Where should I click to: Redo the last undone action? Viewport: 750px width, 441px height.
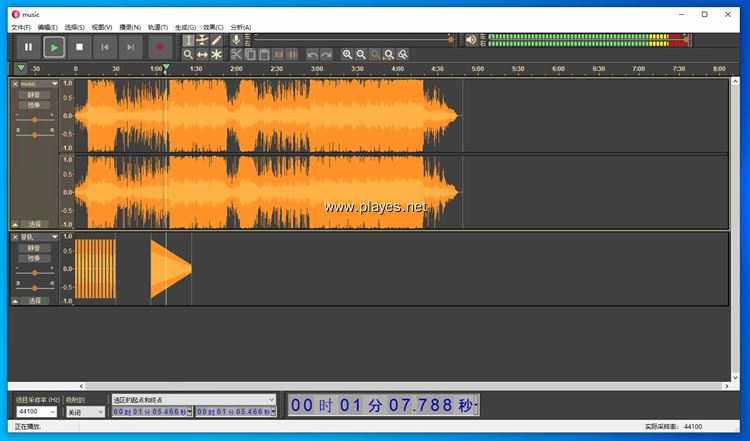[x=326, y=55]
